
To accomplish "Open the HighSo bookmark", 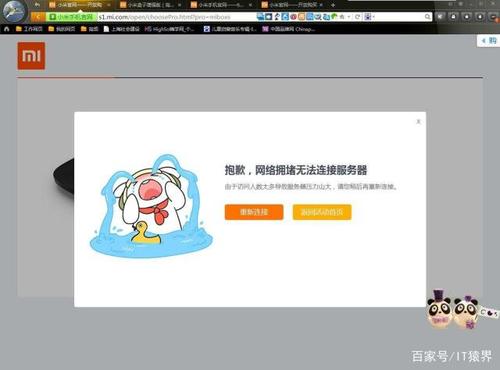I will coord(170,29).
